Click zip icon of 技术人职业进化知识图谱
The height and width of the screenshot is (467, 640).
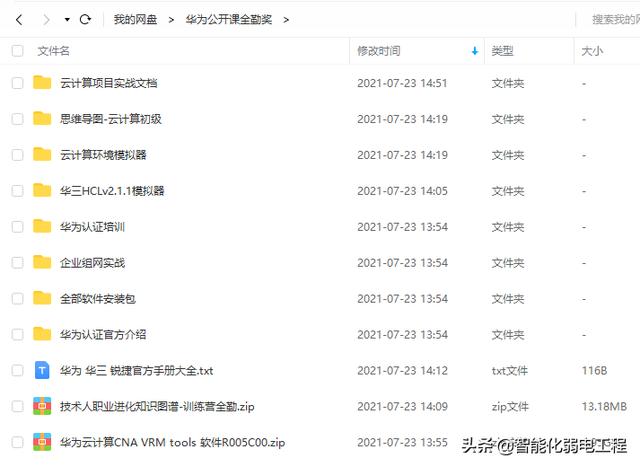click(42, 406)
